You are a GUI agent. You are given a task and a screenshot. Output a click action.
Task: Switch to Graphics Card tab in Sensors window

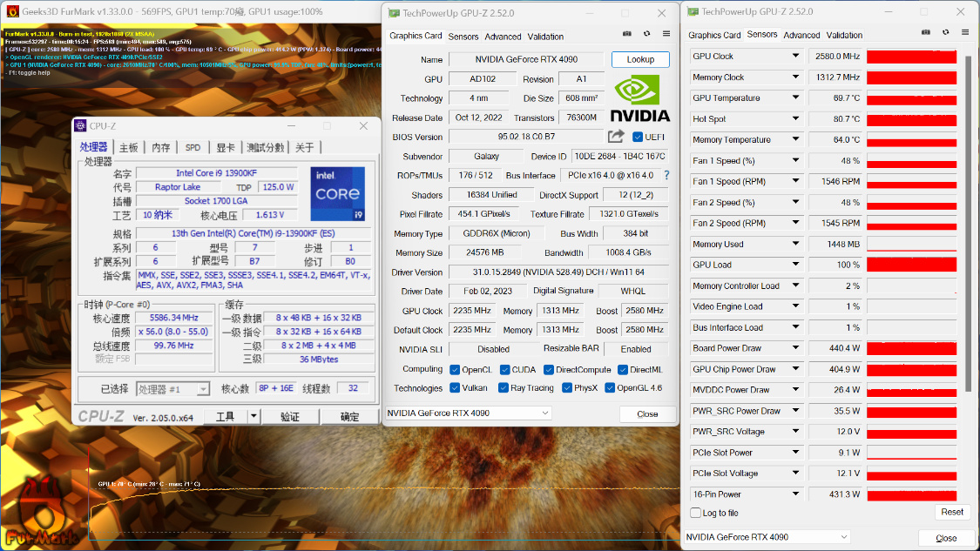coord(714,35)
